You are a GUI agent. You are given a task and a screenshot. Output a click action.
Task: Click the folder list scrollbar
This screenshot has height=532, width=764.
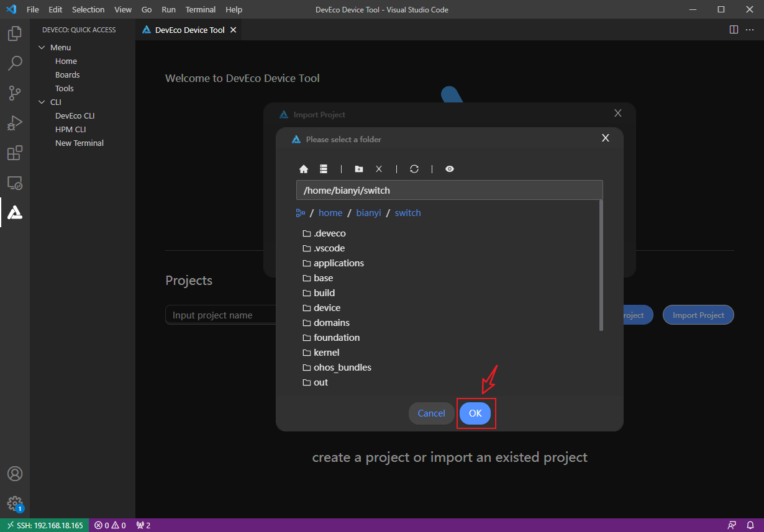(601, 265)
